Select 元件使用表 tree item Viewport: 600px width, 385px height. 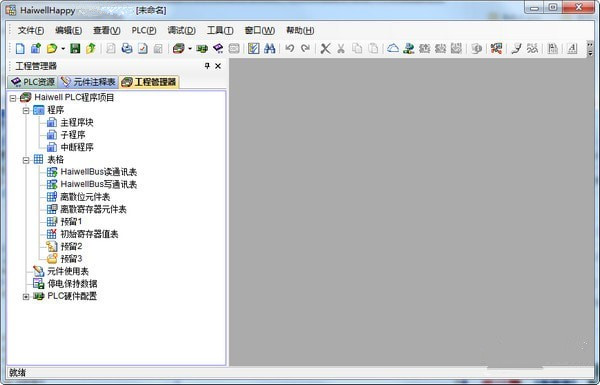point(68,271)
